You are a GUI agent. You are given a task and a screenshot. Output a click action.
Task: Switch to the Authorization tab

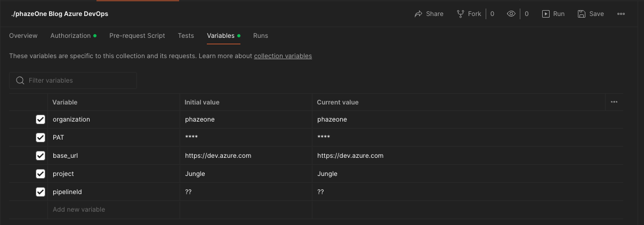tap(70, 36)
